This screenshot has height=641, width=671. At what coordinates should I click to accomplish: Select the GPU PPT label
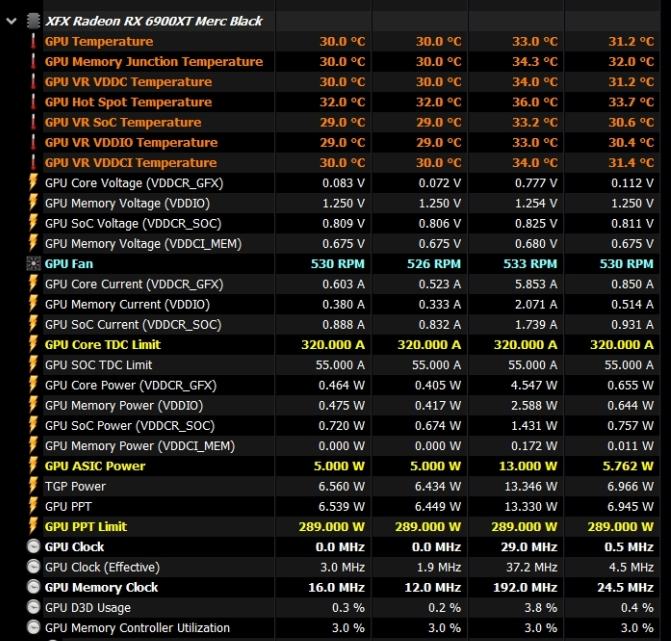[x=68, y=506]
